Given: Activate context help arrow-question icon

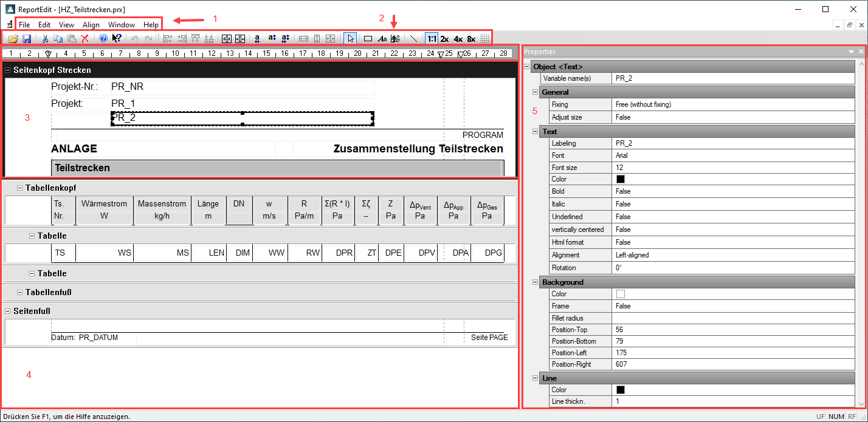Looking at the screenshot, I should pos(117,38).
